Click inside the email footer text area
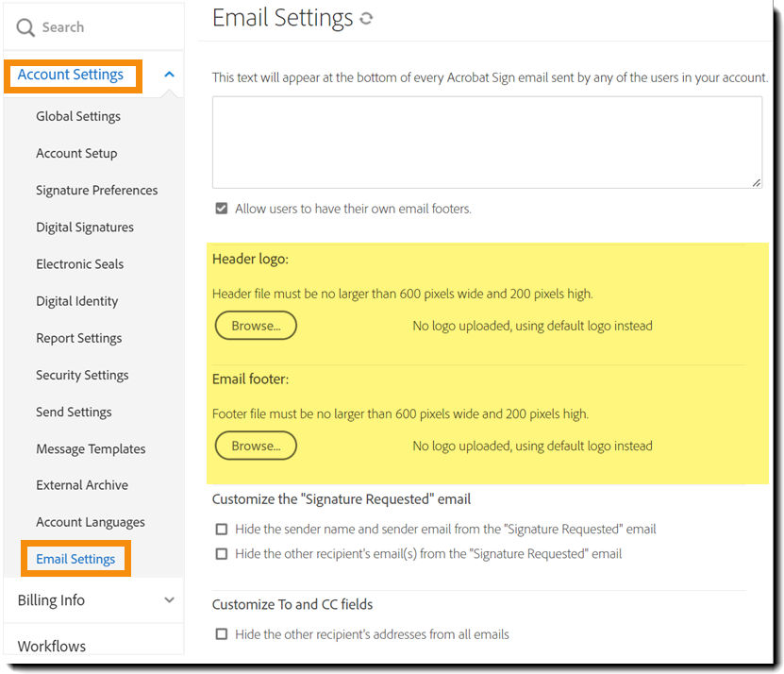The height and width of the screenshot is (674, 784). 487,143
